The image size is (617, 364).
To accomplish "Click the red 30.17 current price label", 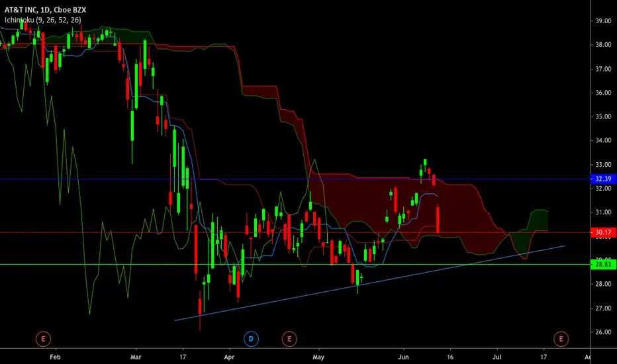I will tap(603, 232).
